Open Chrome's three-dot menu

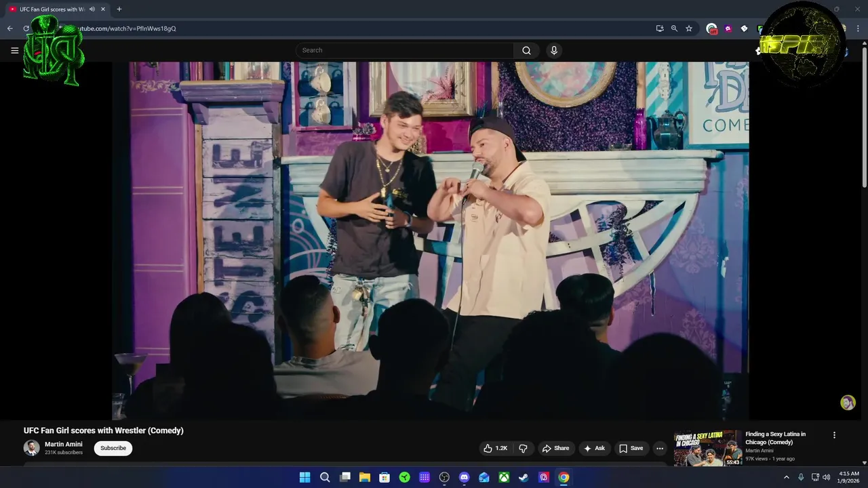[859, 28]
